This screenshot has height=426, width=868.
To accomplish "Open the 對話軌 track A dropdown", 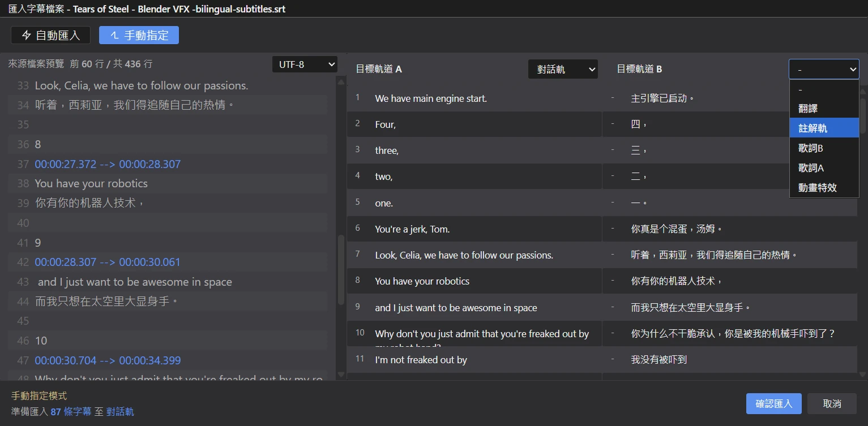I will click(563, 70).
